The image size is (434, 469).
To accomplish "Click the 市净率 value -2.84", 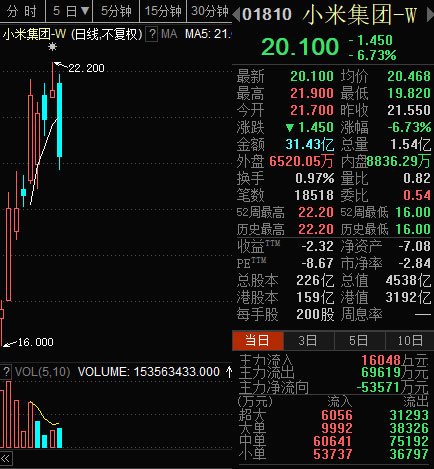I will point(414,264).
